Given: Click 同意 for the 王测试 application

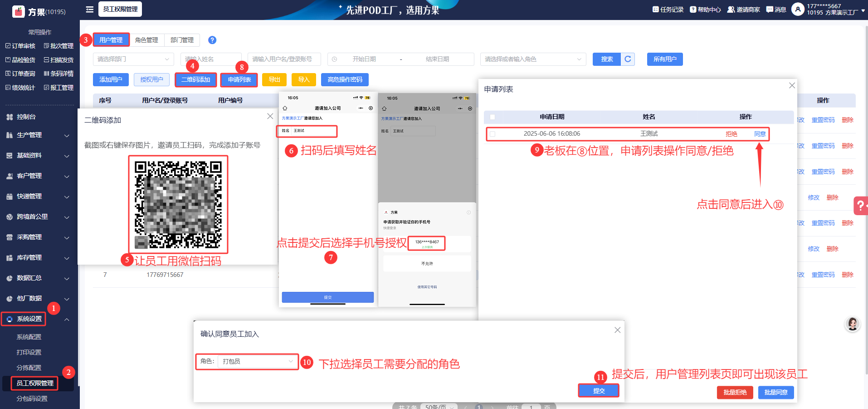Looking at the screenshot, I should click(x=760, y=134).
